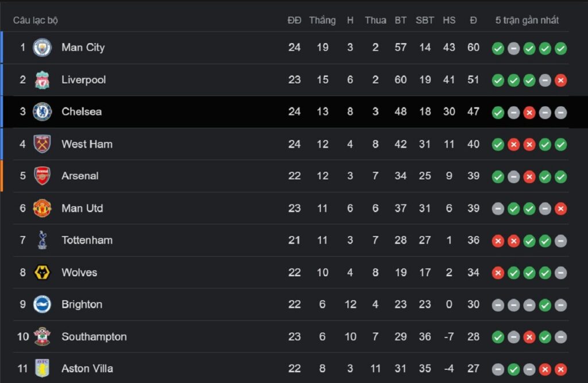Click the Thắng column header
This screenshot has height=383, width=588.
tap(323, 20)
